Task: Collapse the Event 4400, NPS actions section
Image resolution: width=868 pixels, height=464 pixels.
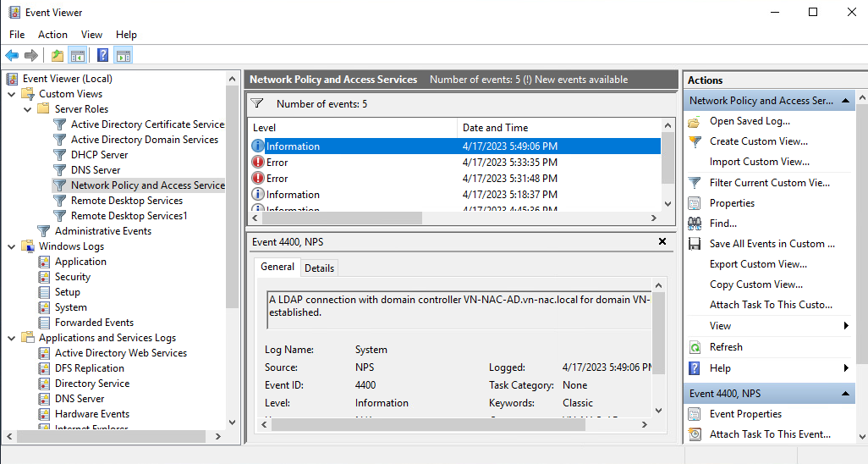Action: click(x=845, y=394)
